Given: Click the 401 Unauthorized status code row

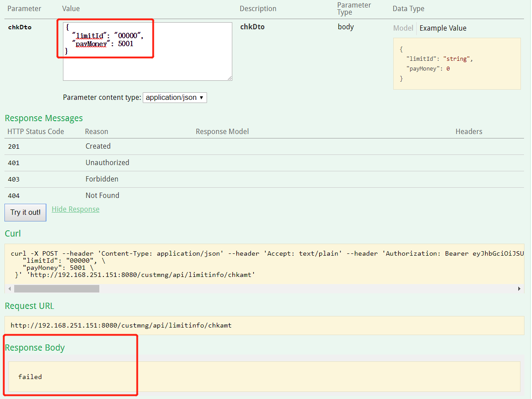Looking at the screenshot, I should pyautogui.click(x=14, y=162).
